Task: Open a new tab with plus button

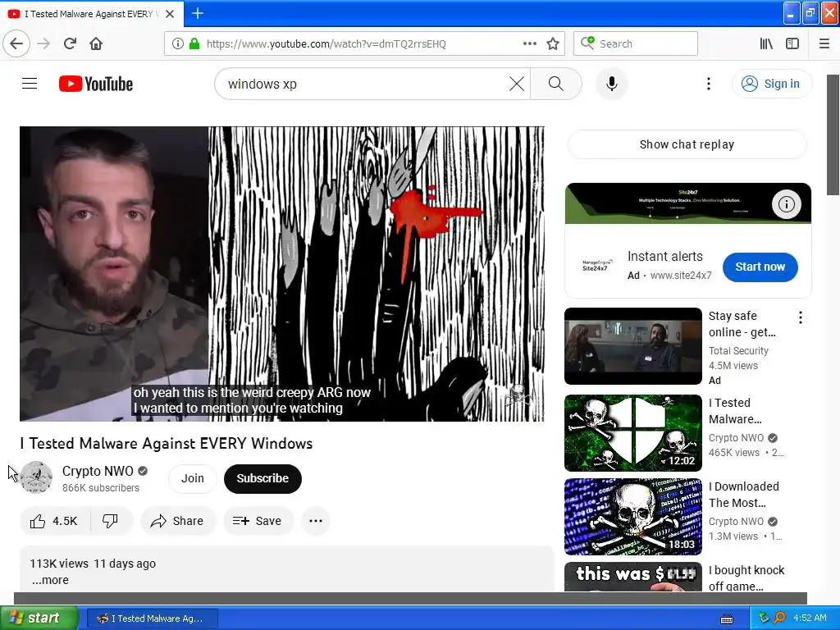Action: point(198,13)
